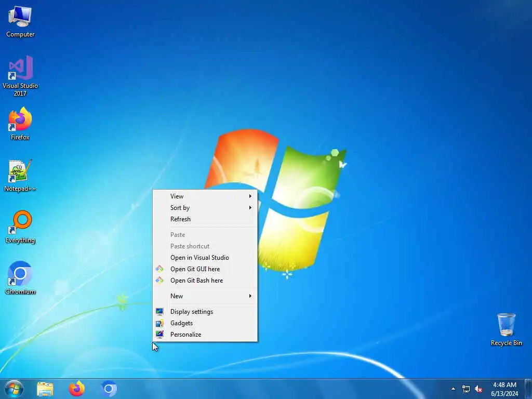The image size is (532, 399).
Task: Open Display settings from the context menu
Action: (205, 312)
